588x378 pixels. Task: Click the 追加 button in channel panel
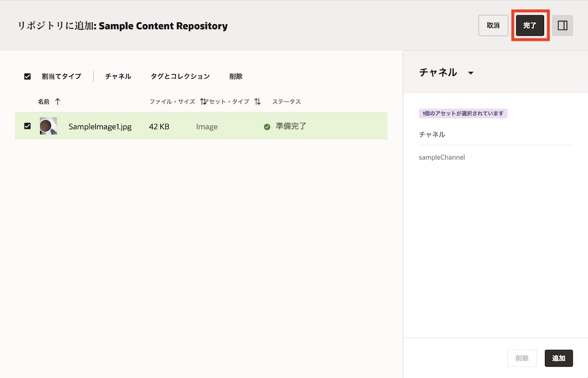(x=558, y=358)
